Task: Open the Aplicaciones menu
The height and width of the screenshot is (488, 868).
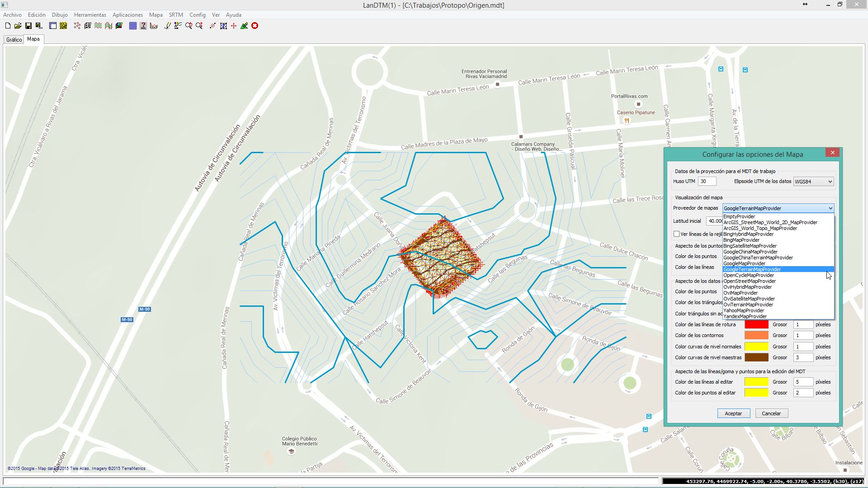Action: pyautogui.click(x=127, y=15)
